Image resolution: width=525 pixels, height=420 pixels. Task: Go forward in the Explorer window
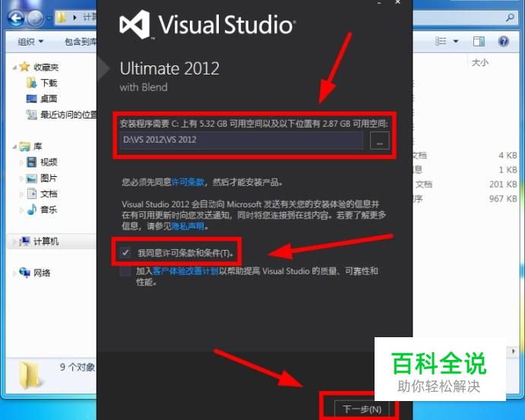35,17
